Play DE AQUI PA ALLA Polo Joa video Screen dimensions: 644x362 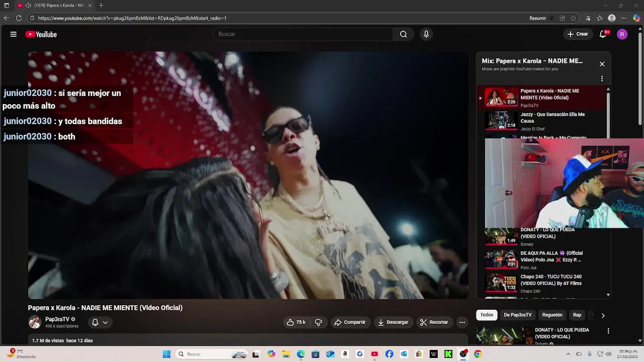(x=542, y=260)
